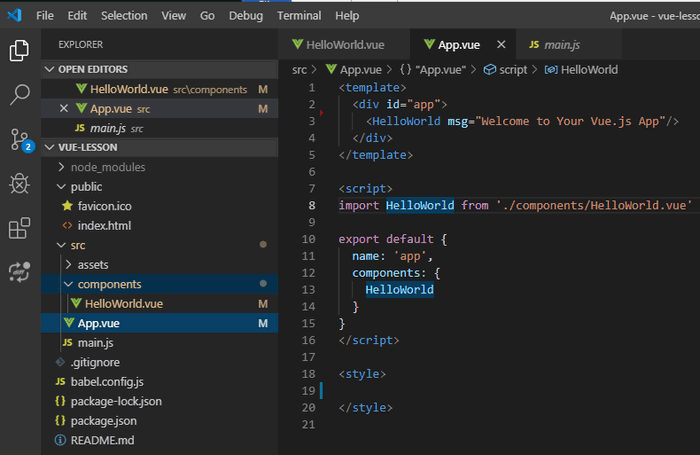
Task: Select App.vue in the src folder tree
Action: tap(159, 323)
